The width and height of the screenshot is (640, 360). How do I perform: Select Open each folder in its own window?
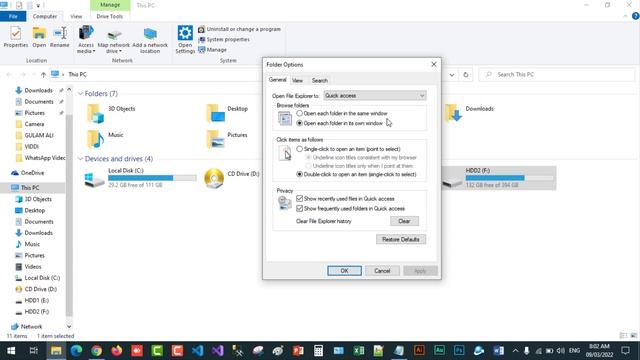pyautogui.click(x=340, y=123)
